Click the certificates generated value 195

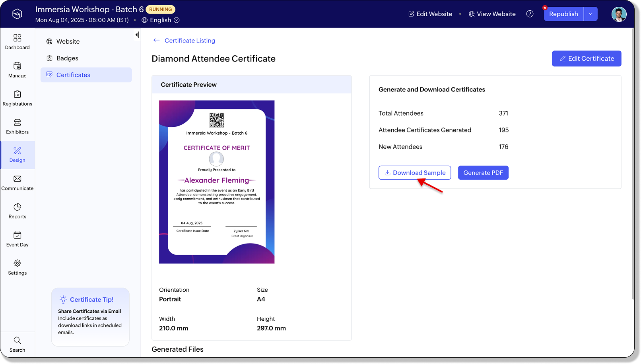[x=504, y=130]
